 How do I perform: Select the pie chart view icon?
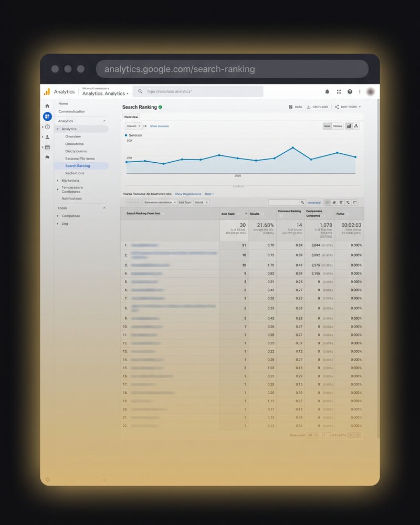334,202
